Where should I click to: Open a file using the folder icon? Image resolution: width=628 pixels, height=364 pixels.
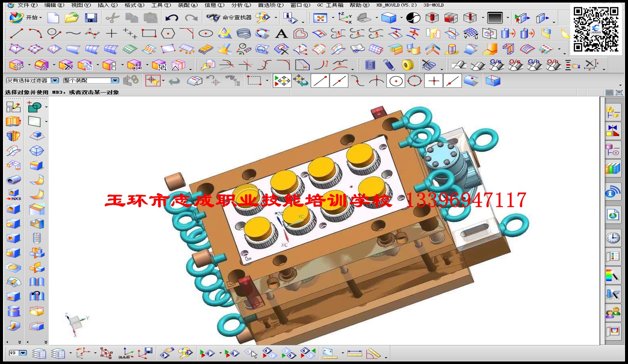pyautogui.click(x=72, y=18)
